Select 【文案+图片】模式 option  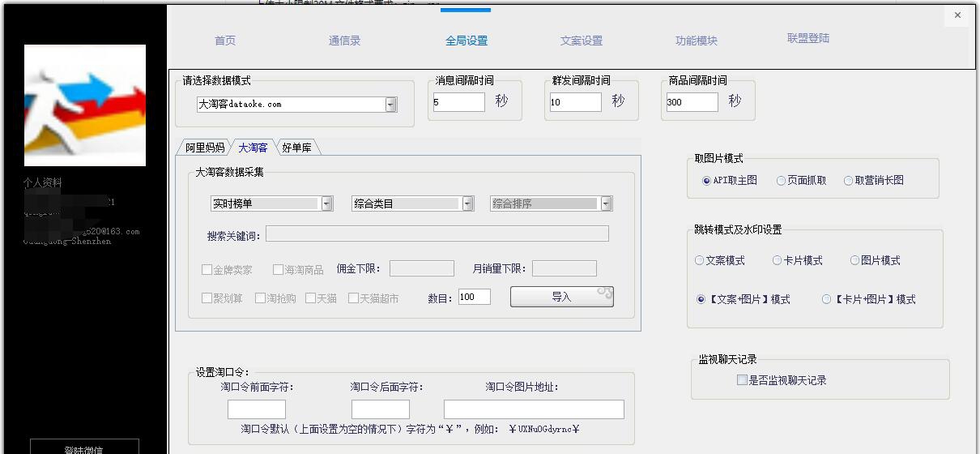coord(701,299)
